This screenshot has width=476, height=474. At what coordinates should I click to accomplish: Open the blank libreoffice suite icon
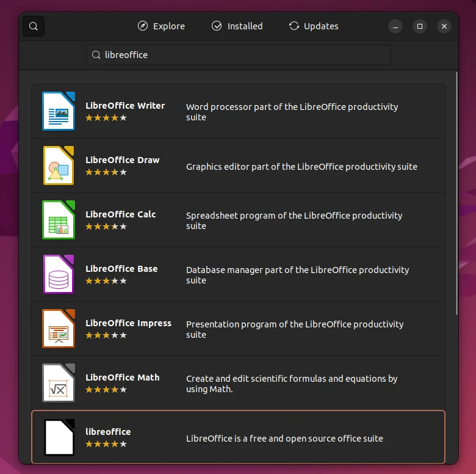click(x=59, y=437)
